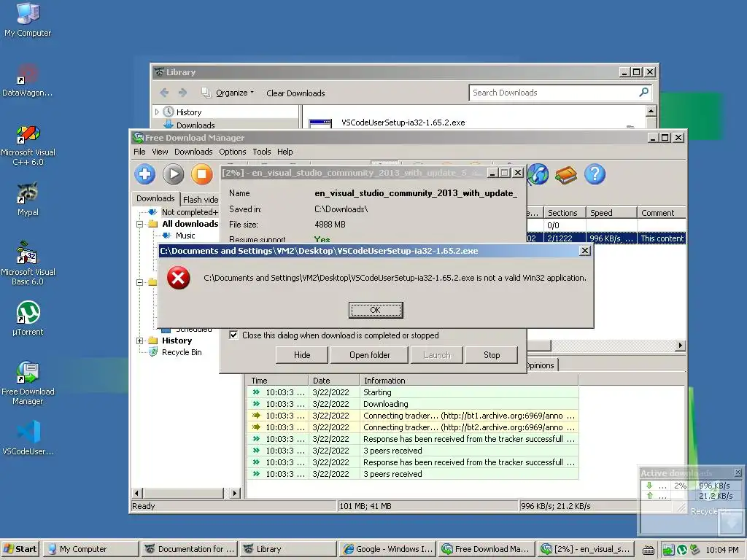Viewport: 747px width, 560px height.
Task: Click the Speed column header
Action: click(x=611, y=213)
